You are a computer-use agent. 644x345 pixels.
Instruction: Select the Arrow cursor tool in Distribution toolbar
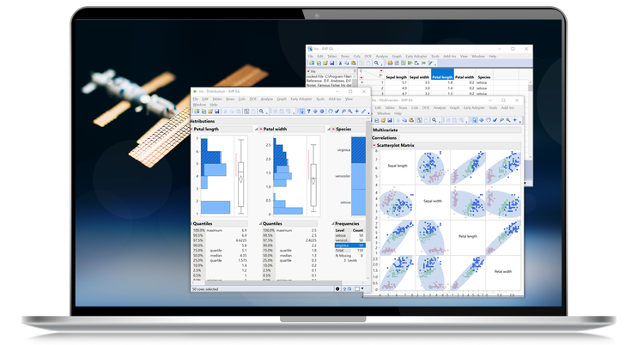tap(302, 112)
